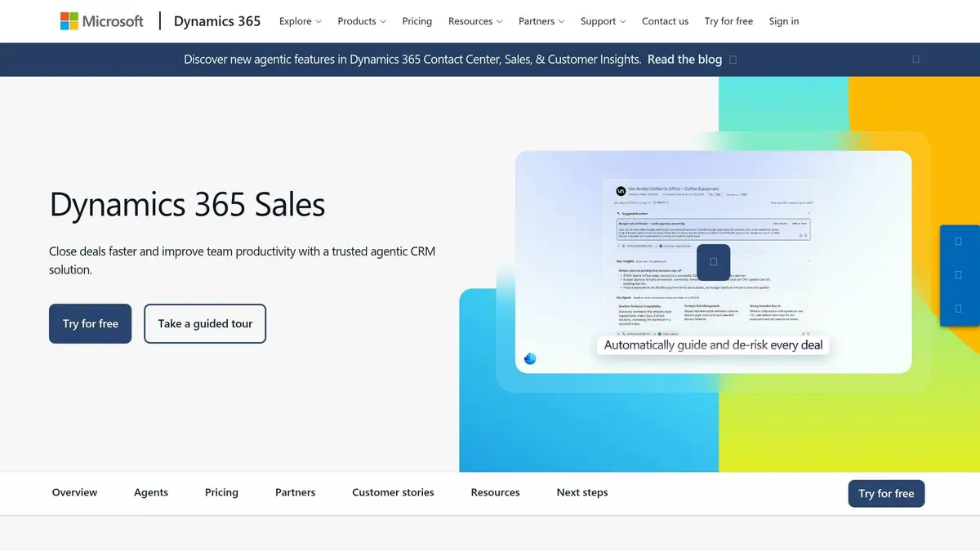Click Try for free in the top navigation
The image size is (980, 551).
click(728, 21)
